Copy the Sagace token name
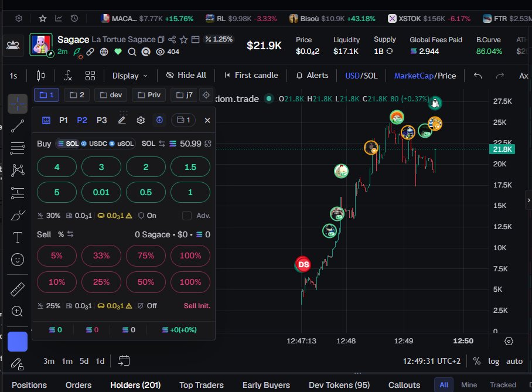Viewport: 532px width, 392px height. coord(161,40)
